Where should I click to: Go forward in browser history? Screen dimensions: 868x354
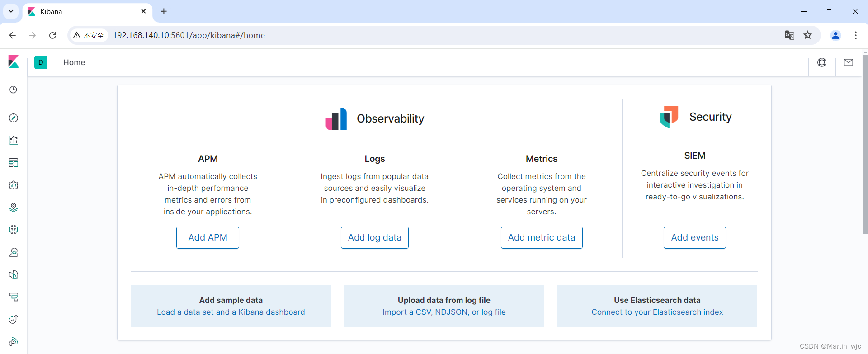(32, 35)
